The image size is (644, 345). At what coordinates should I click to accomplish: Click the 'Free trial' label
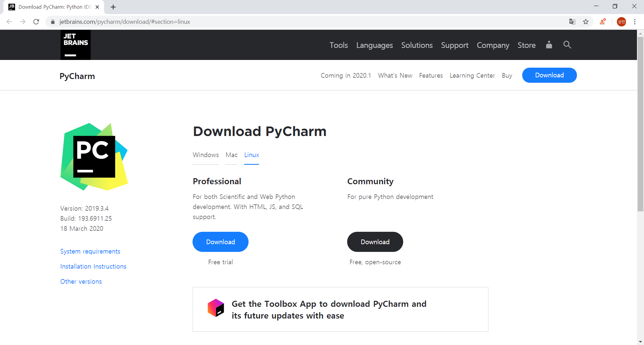[x=220, y=262]
